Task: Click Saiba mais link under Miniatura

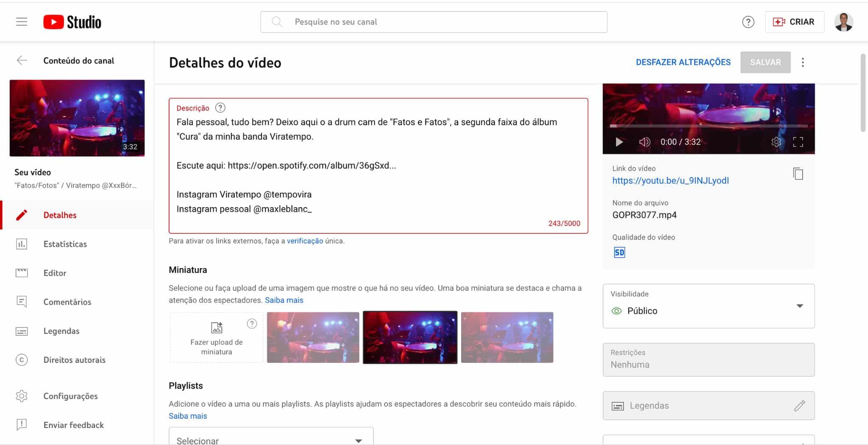Action: coord(284,300)
